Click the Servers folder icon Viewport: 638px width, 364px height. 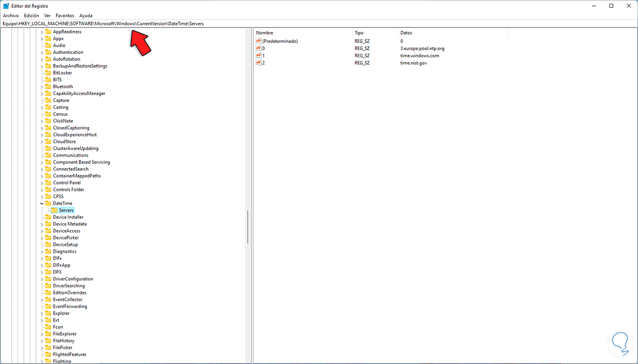click(55, 210)
